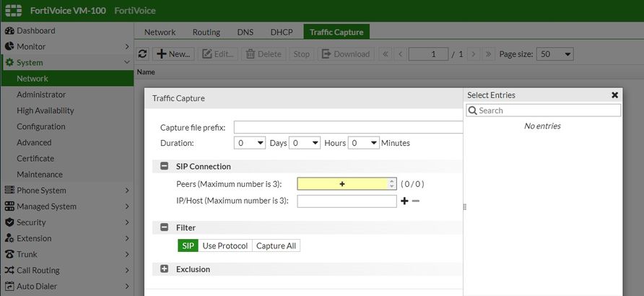Screen dimensions: 644x296
Task: Click the Delete button
Action: pos(264,53)
